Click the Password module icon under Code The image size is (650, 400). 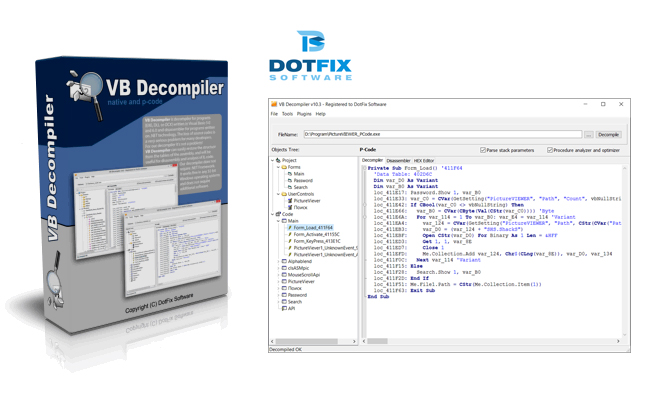click(284, 295)
